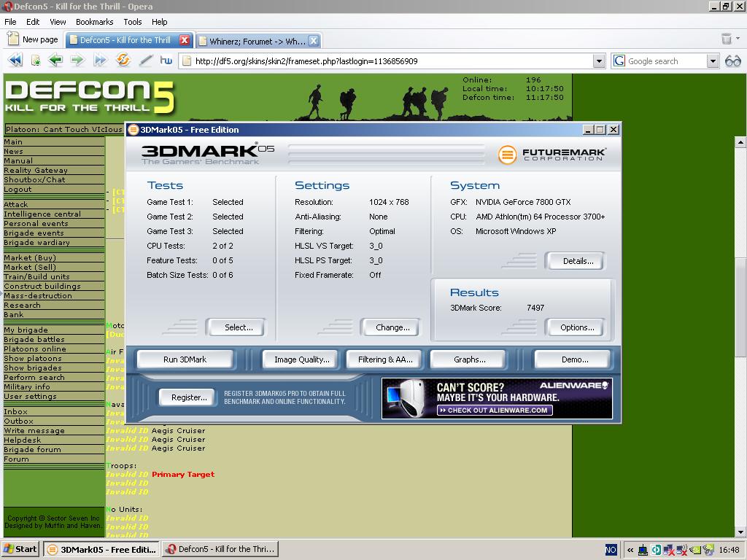The width and height of the screenshot is (747, 560).
Task: Open the search engine dropdown arrow
Action: 712,61
